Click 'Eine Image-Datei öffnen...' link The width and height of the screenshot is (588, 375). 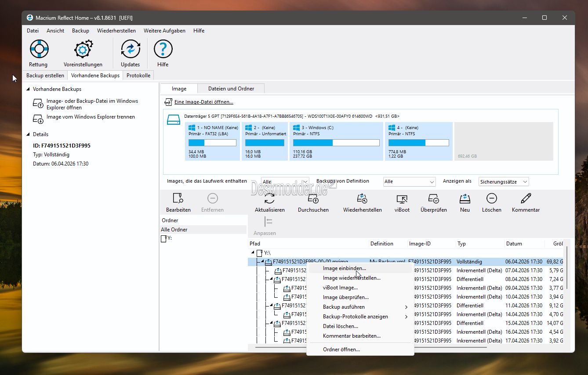tap(203, 102)
